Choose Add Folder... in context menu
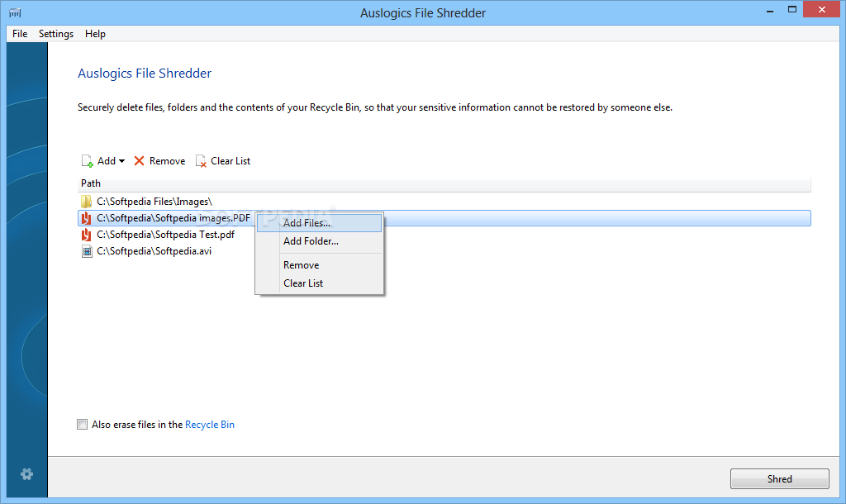This screenshot has height=504, width=846. 320,241
